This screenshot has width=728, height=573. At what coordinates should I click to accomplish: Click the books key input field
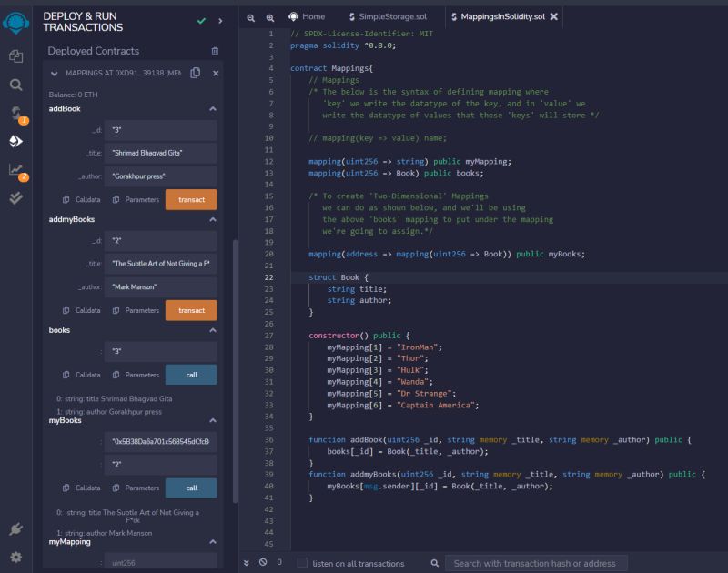pos(161,352)
